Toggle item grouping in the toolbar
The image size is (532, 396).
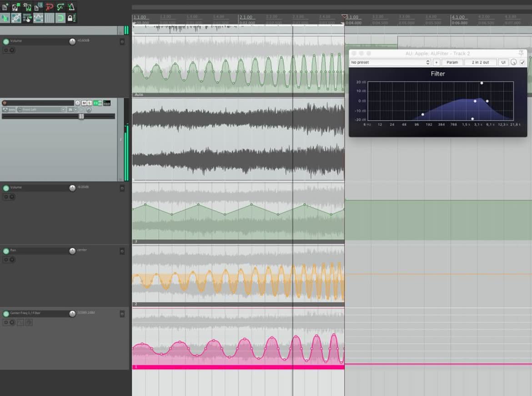(x=16, y=18)
